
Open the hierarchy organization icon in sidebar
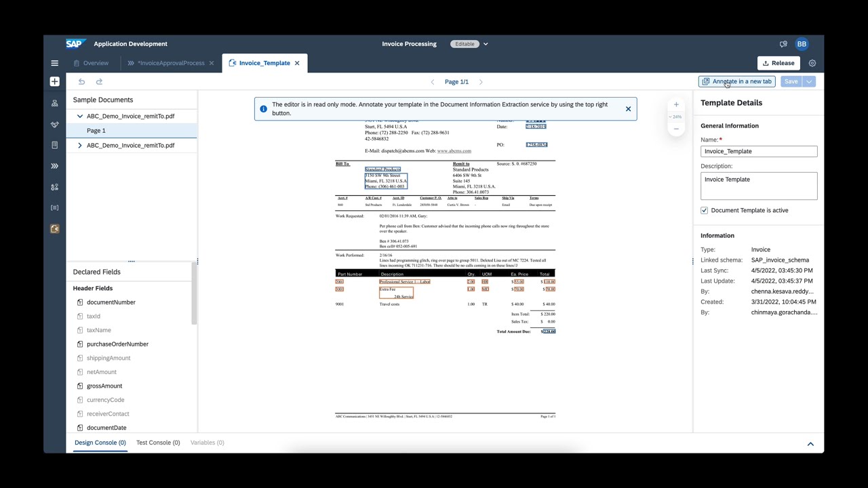[55, 103]
